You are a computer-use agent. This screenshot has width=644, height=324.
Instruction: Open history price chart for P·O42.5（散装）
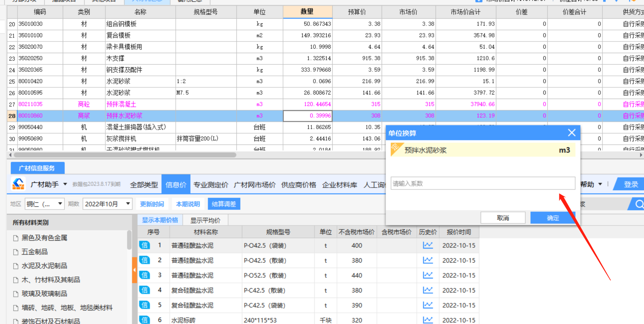[428, 260]
